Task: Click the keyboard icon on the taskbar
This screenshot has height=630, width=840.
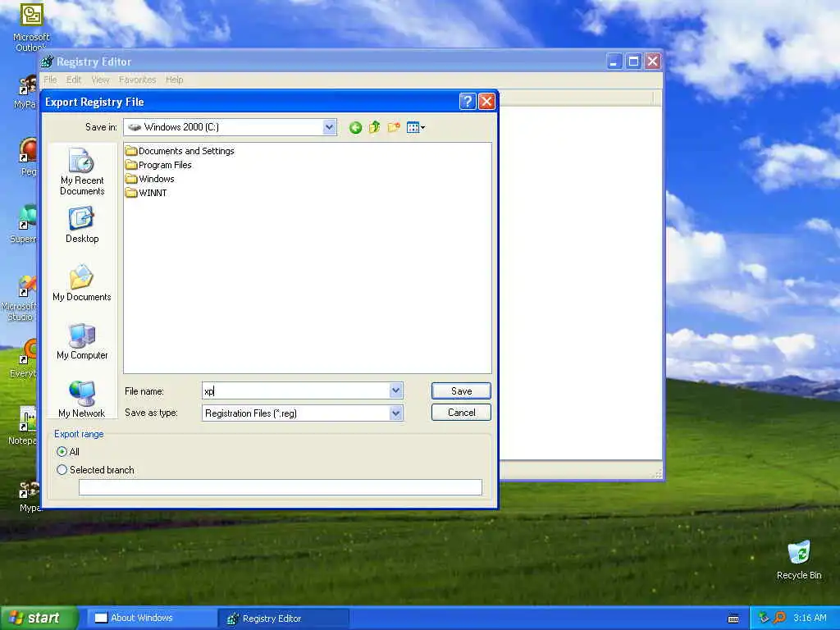Action: 733,619
